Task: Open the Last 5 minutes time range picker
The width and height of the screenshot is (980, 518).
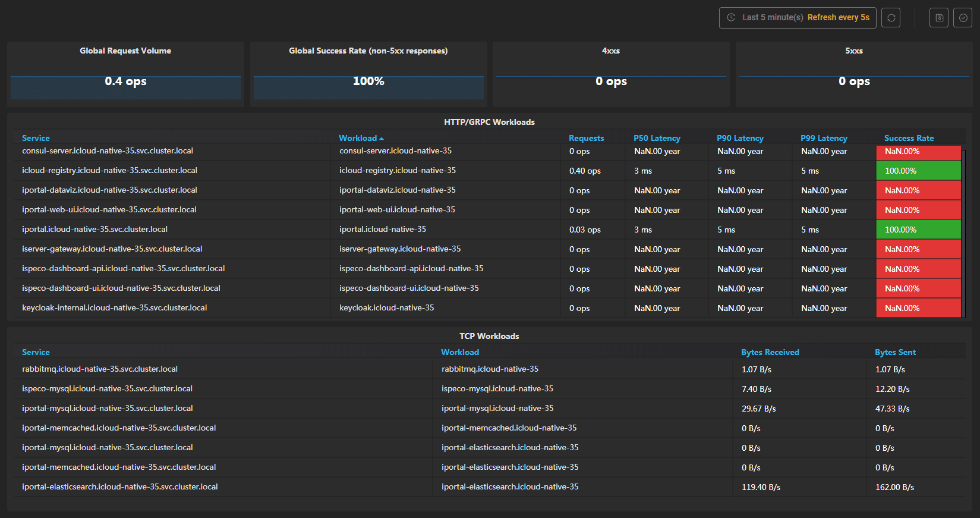Action: click(772, 18)
